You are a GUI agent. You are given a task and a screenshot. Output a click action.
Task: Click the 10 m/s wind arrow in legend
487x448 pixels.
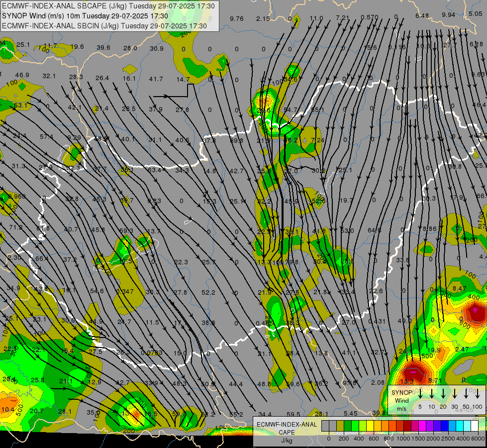tap(431, 393)
